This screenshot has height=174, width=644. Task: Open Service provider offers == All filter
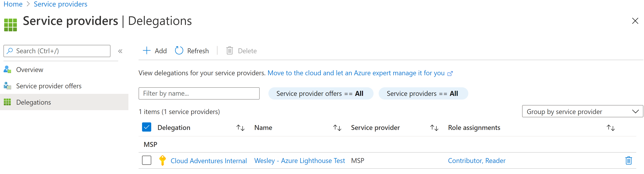pyautogui.click(x=321, y=93)
